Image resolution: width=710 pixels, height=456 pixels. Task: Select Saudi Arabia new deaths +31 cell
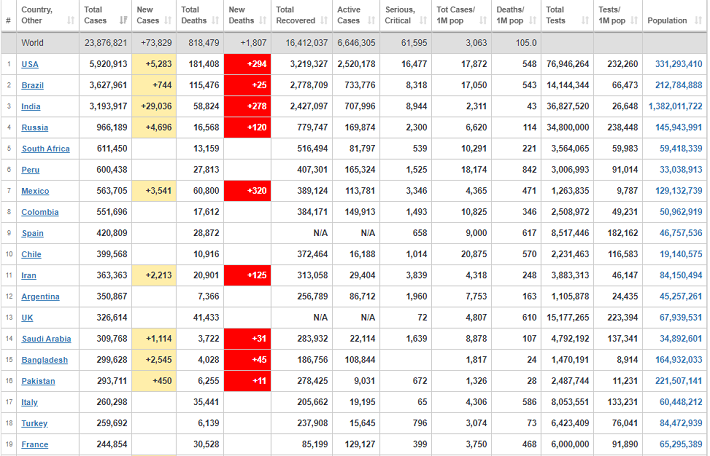tap(247, 339)
